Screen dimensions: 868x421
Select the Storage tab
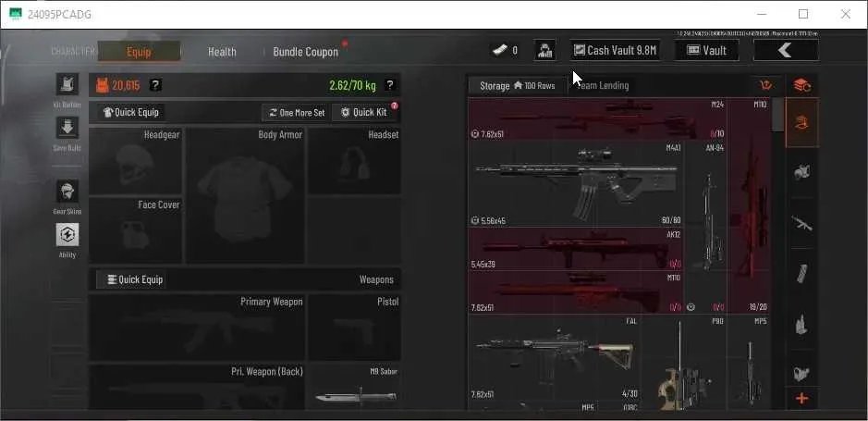coord(519,85)
